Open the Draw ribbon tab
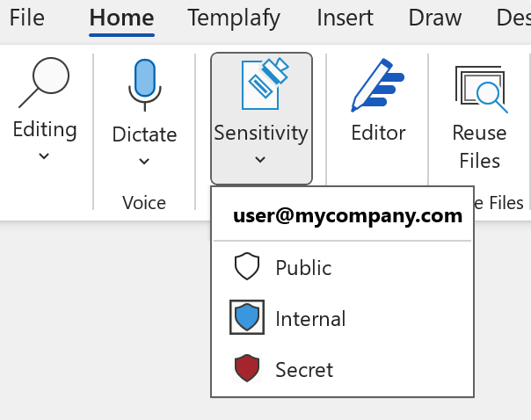531x420 pixels. coord(435,17)
